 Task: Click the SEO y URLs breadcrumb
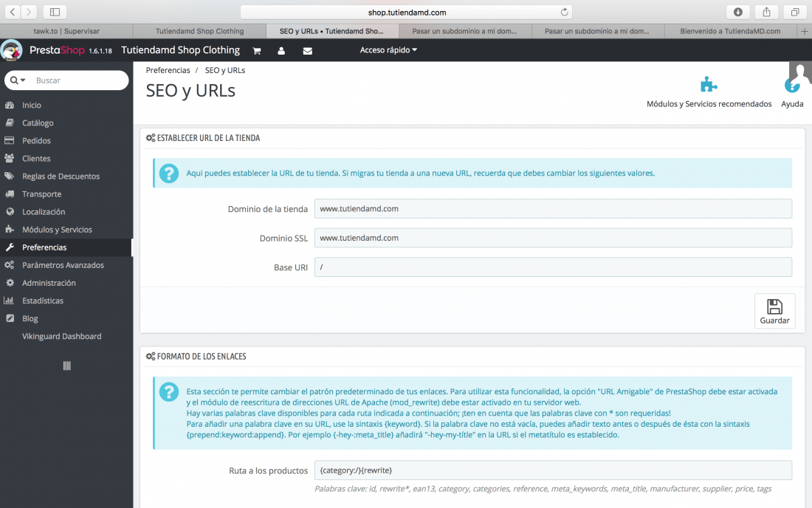pyautogui.click(x=224, y=70)
